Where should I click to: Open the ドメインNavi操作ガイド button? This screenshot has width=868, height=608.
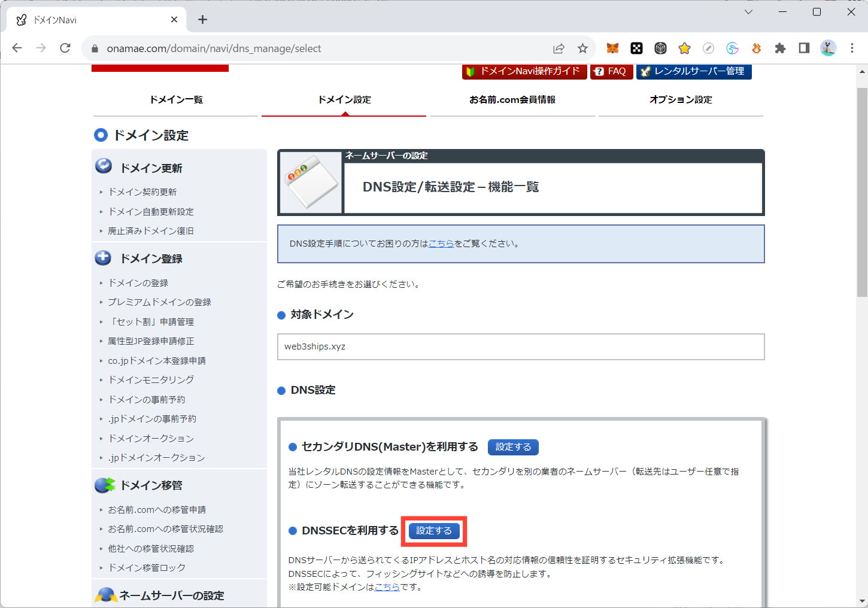point(524,71)
